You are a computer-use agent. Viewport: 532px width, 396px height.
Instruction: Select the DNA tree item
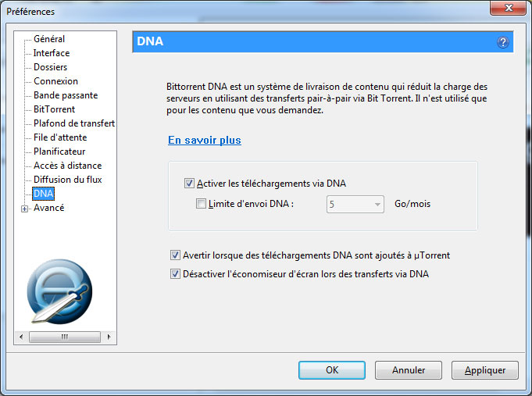tap(43, 194)
